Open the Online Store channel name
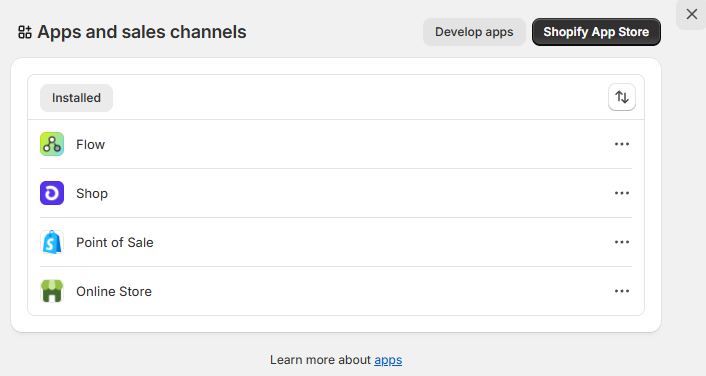The image size is (706, 376). tap(114, 291)
